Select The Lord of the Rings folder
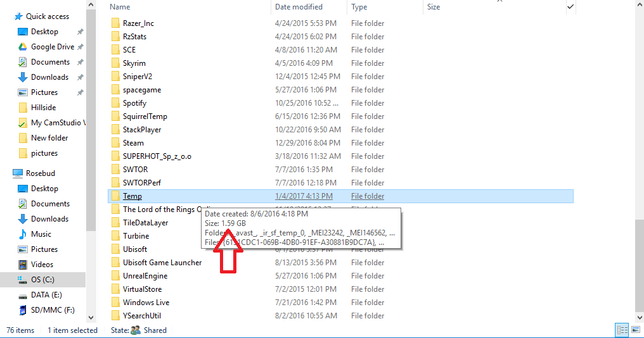644x338 pixels. 162,209
